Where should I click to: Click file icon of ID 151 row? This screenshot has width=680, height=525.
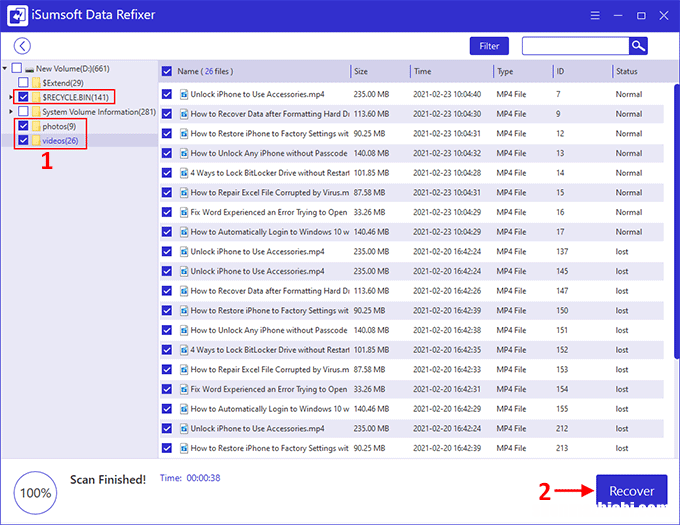tap(184, 330)
